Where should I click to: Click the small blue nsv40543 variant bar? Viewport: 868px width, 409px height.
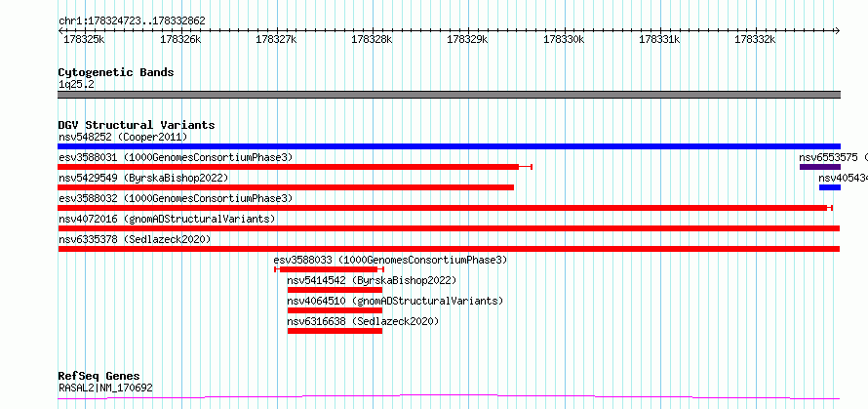click(830, 187)
